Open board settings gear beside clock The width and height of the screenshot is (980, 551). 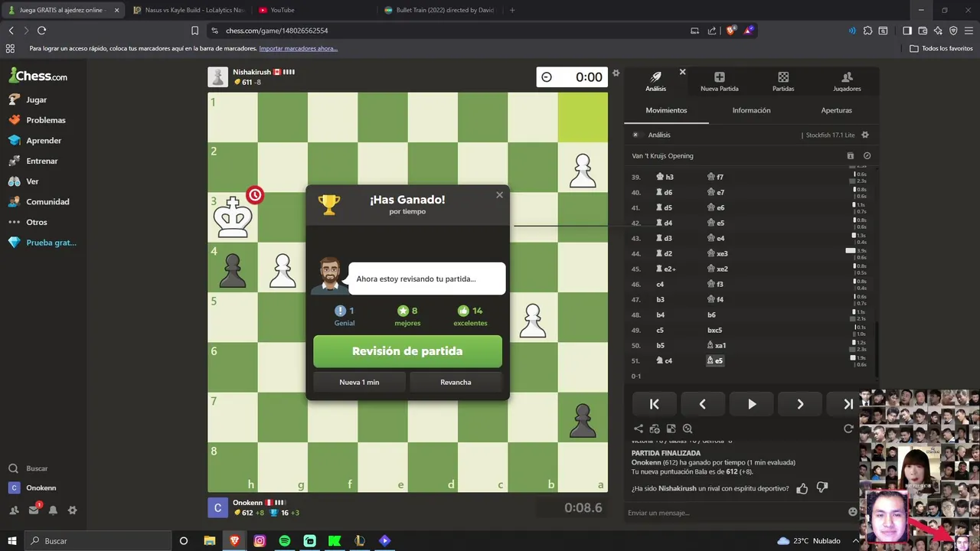[x=616, y=73]
